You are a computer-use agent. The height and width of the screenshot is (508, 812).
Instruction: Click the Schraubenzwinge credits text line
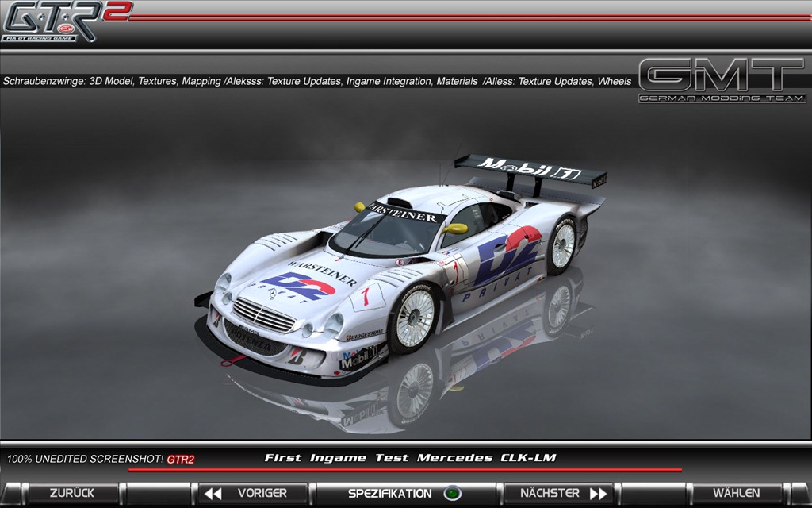click(x=317, y=82)
